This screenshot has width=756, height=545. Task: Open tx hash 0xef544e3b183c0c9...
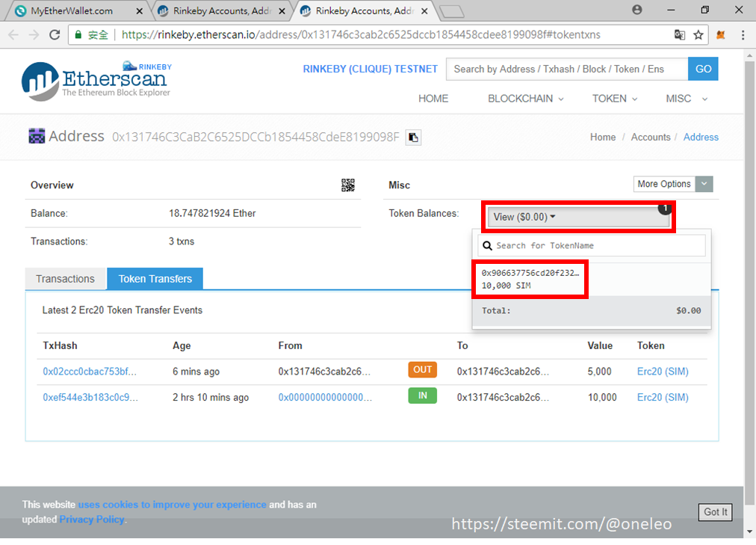[x=90, y=398]
